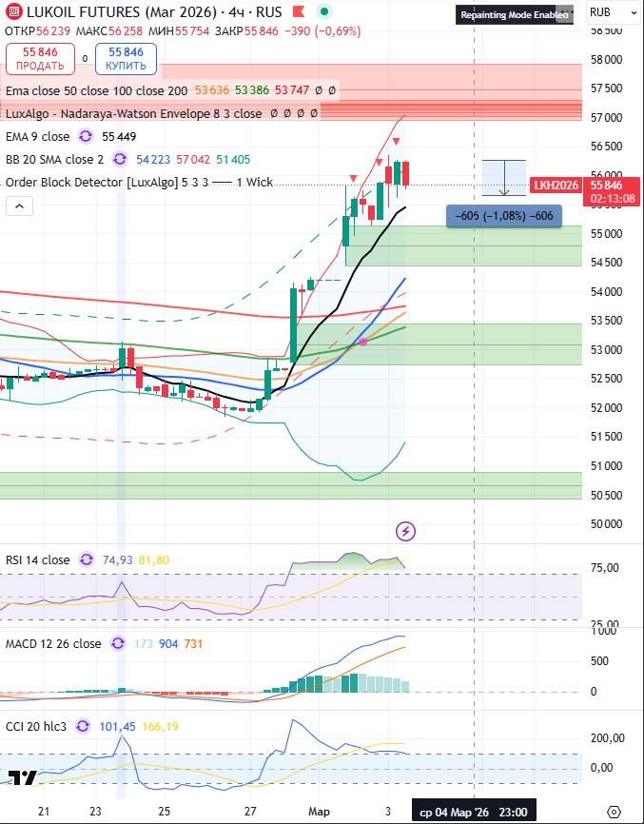Click the purple icon next to BB 20 SMA
Screen dimensions: 644x824
(x=120, y=159)
